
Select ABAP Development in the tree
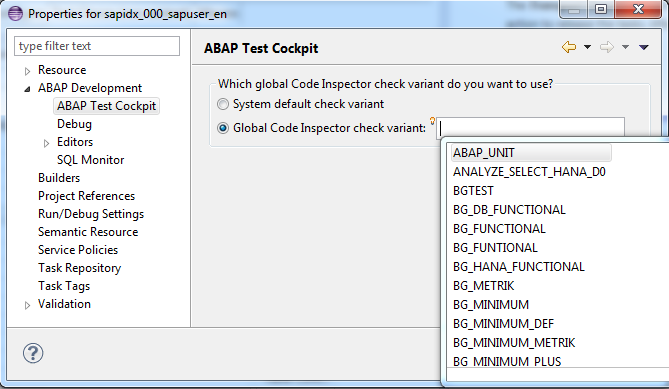90,88
